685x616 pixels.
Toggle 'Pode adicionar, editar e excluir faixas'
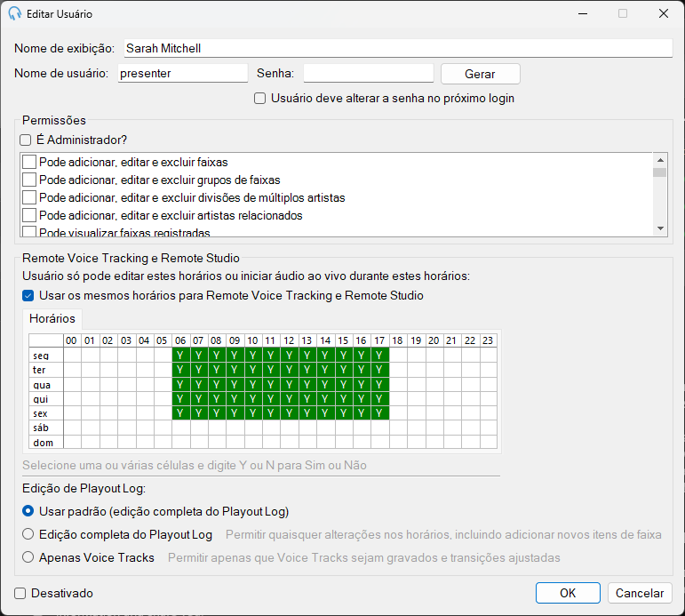point(29,162)
